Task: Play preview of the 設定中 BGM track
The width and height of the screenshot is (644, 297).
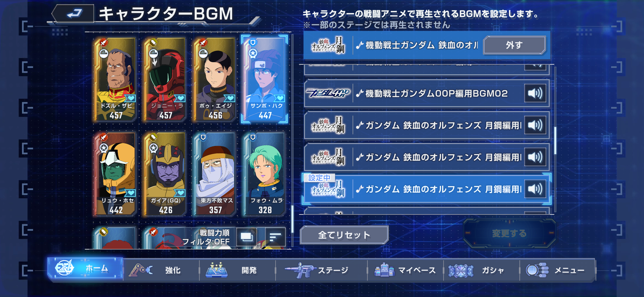Action: (535, 189)
